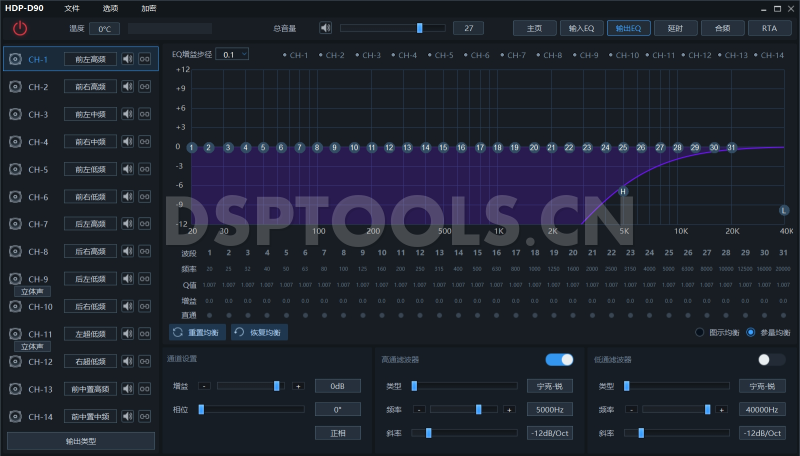Mute channel CH-3 speaker icon
Image resolution: width=800 pixels, height=456 pixels.
[127, 114]
